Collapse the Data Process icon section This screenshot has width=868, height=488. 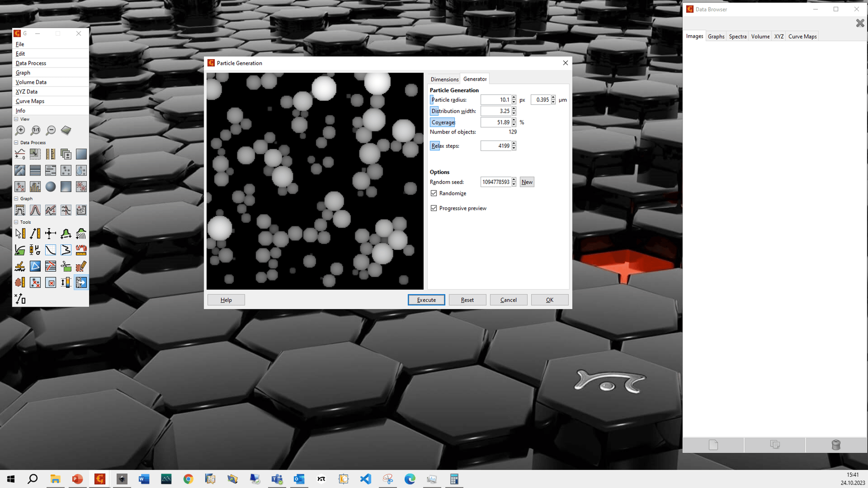[16, 142]
